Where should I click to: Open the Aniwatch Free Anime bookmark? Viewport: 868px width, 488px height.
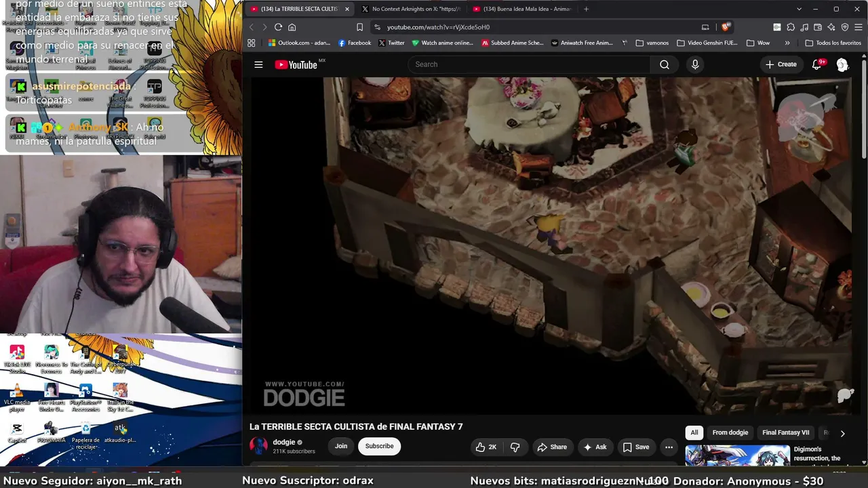582,43
